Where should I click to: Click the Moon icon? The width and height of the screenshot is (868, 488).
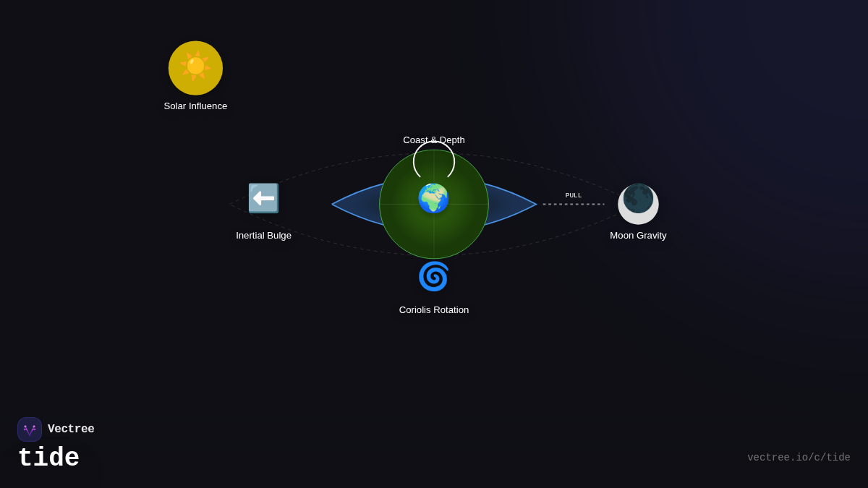pyautogui.click(x=638, y=203)
